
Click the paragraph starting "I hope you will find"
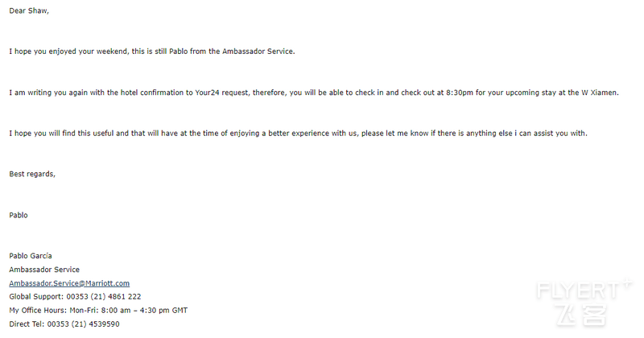[x=298, y=134]
